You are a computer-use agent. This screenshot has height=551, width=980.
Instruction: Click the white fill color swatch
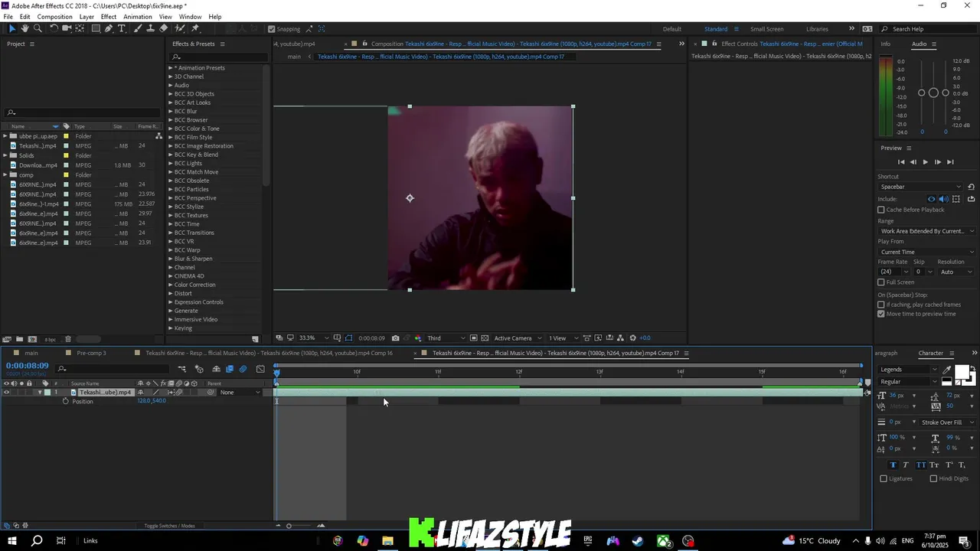click(x=962, y=371)
